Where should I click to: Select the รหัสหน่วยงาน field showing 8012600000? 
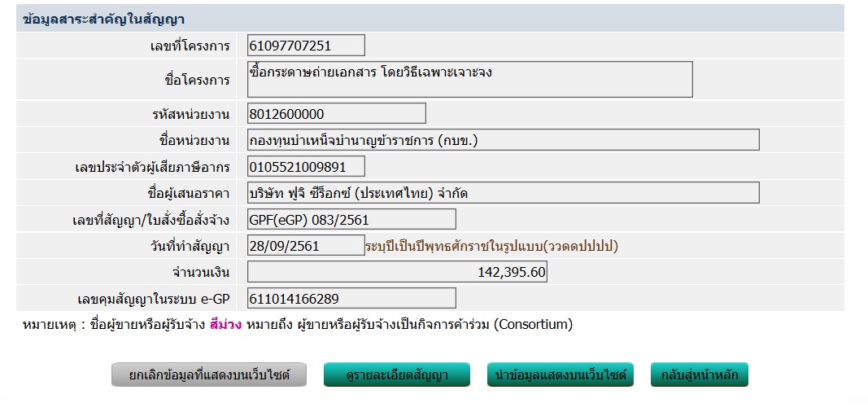[336, 114]
